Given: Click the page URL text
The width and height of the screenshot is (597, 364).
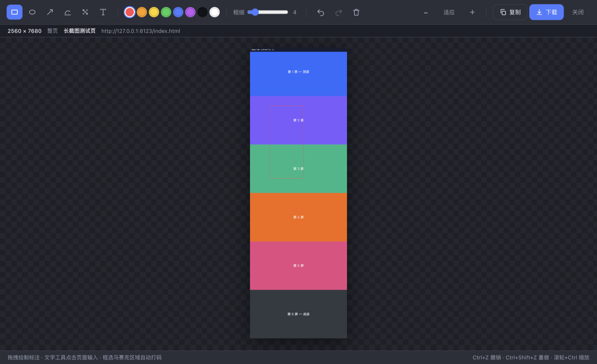Looking at the screenshot, I should 141,31.
